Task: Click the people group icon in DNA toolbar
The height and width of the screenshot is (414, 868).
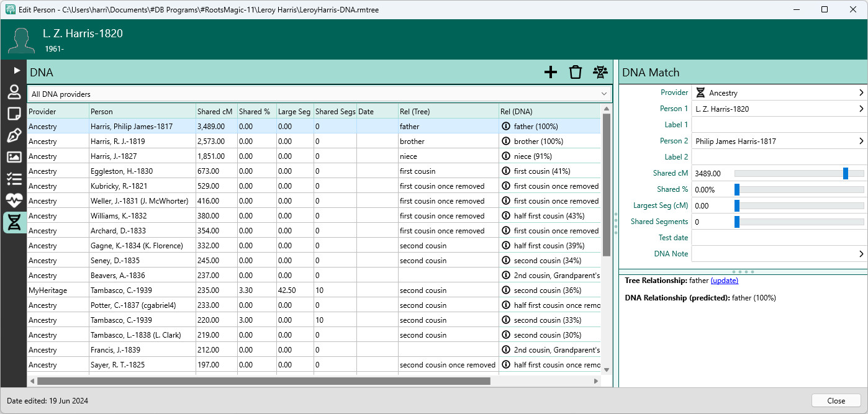Action: [600, 72]
